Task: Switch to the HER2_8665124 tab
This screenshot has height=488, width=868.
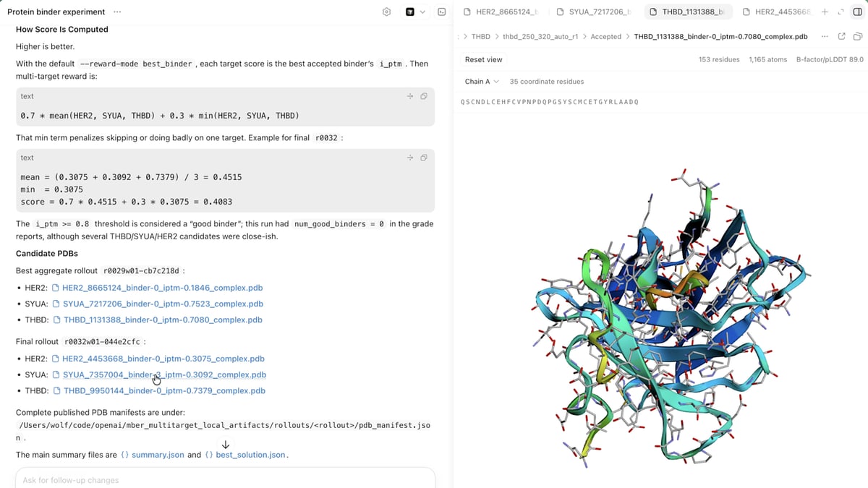Action: [500, 12]
